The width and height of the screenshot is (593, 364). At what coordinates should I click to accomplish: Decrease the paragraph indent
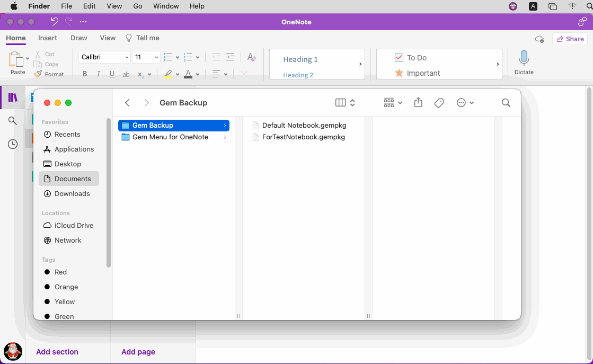click(x=216, y=57)
